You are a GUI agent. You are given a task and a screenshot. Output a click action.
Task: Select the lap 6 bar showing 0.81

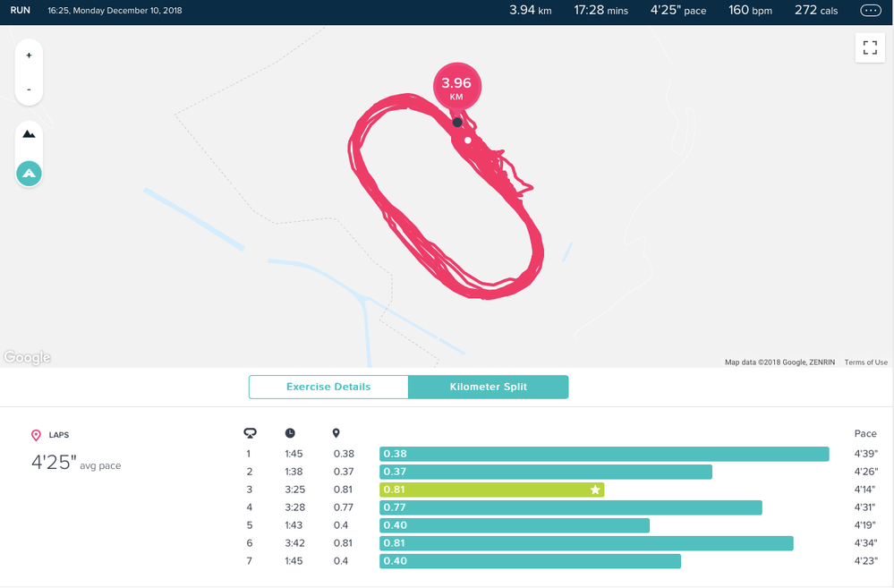click(x=586, y=543)
